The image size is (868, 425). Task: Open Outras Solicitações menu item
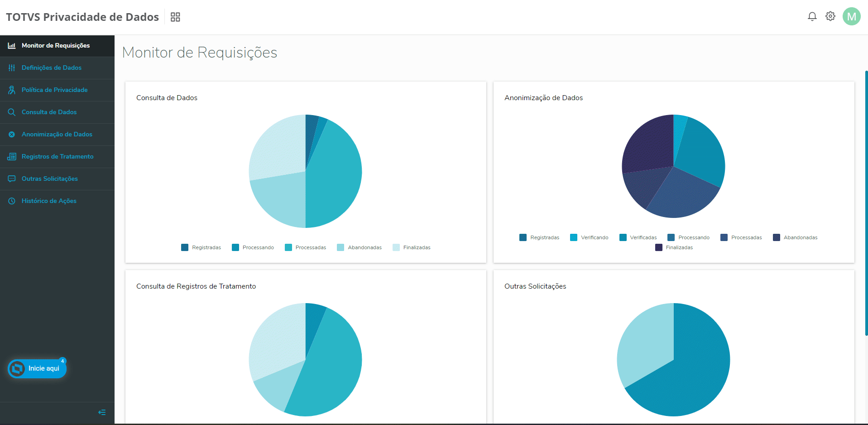[x=57, y=179]
